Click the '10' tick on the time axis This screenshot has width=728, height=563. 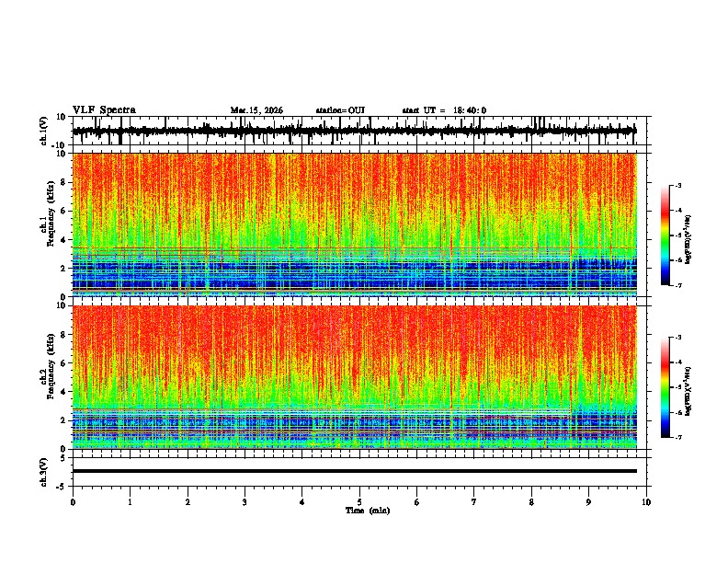[x=646, y=502]
